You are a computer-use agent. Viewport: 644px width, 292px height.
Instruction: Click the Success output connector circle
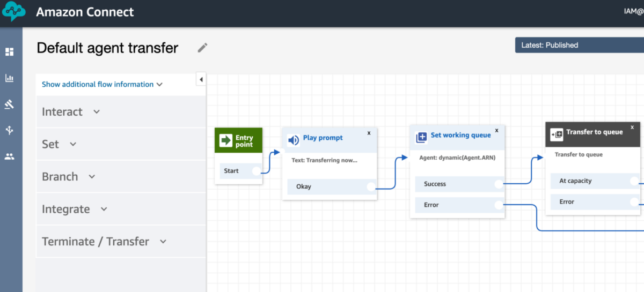coord(499,184)
